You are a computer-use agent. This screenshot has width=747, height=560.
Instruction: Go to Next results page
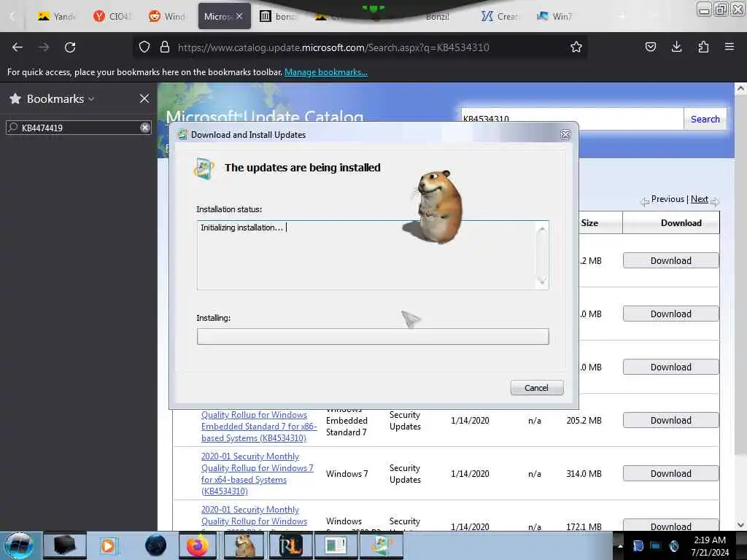coord(700,199)
